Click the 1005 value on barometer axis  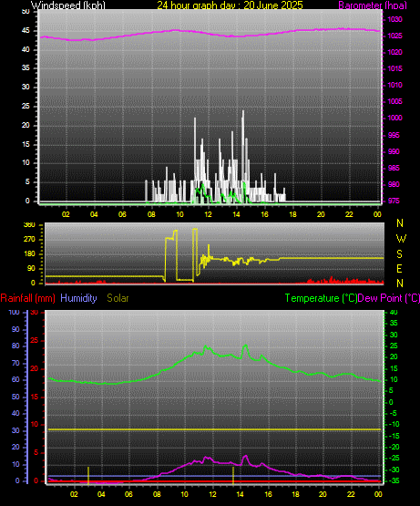tap(394, 101)
